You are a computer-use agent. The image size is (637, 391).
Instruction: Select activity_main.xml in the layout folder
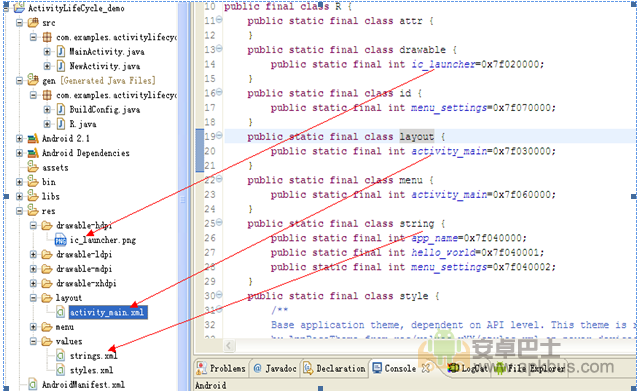(107, 312)
